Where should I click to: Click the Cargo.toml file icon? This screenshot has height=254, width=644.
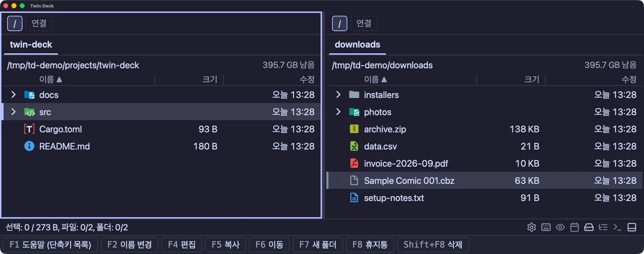[x=29, y=129]
